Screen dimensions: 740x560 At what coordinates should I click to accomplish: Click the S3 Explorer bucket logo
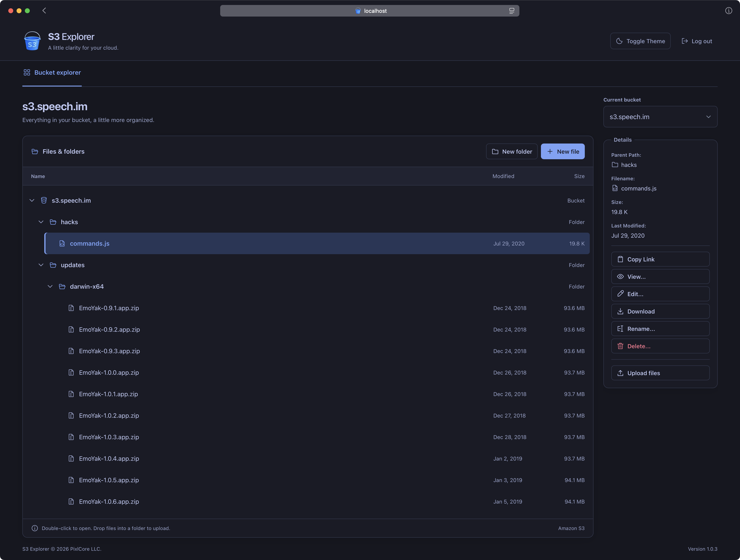pos(32,41)
